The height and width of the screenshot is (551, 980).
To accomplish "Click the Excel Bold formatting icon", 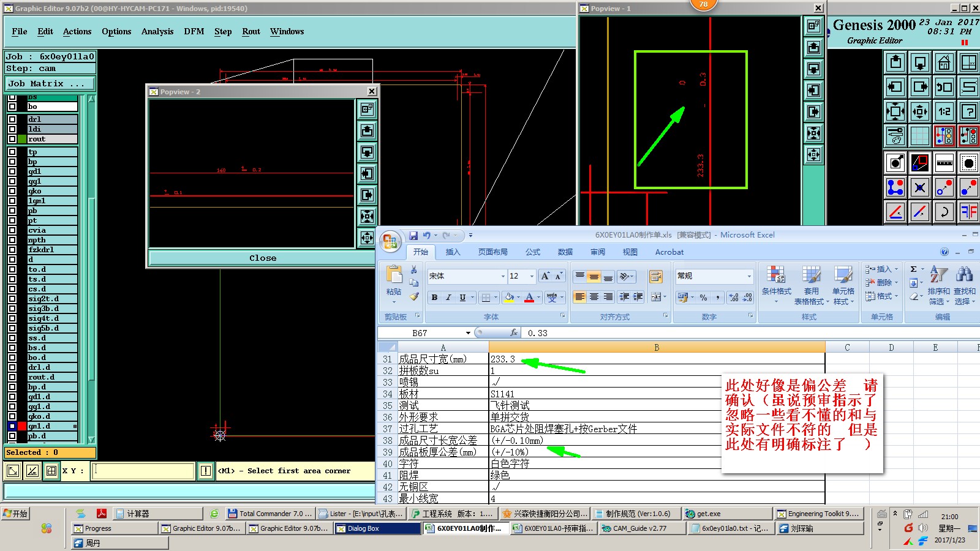I will pos(434,298).
